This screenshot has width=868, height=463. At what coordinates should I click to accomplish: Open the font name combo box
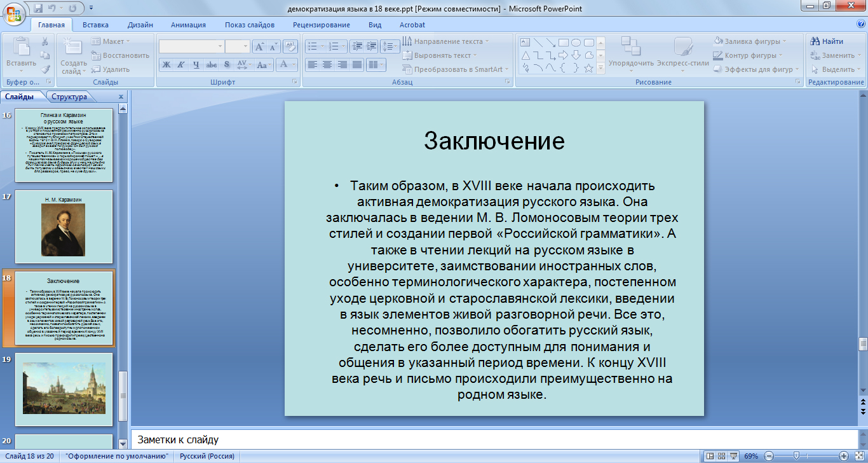[x=191, y=46]
